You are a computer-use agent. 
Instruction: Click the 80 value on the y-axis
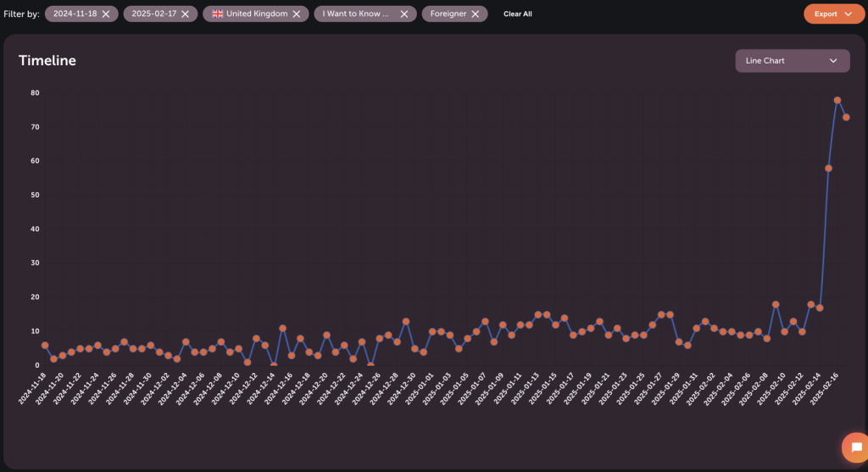(35, 93)
